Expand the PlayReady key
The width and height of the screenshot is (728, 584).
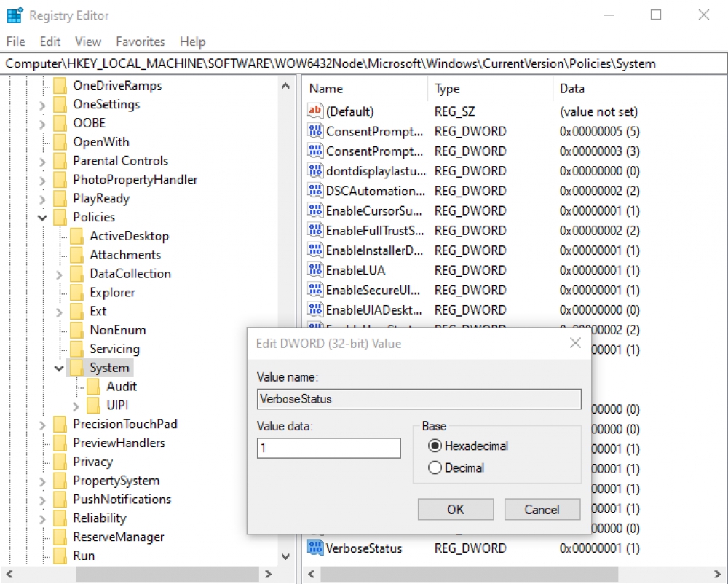(43, 199)
